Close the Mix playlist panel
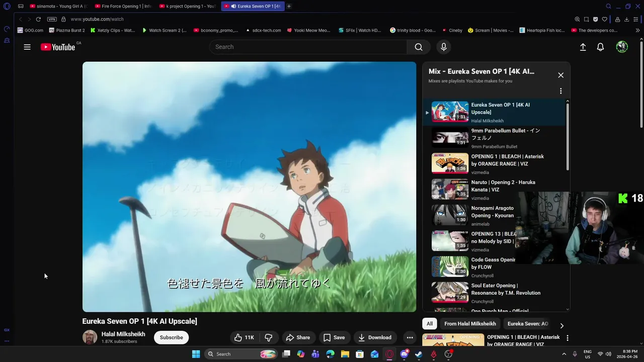The height and width of the screenshot is (362, 644). pyautogui.click(x=560, y=75)
